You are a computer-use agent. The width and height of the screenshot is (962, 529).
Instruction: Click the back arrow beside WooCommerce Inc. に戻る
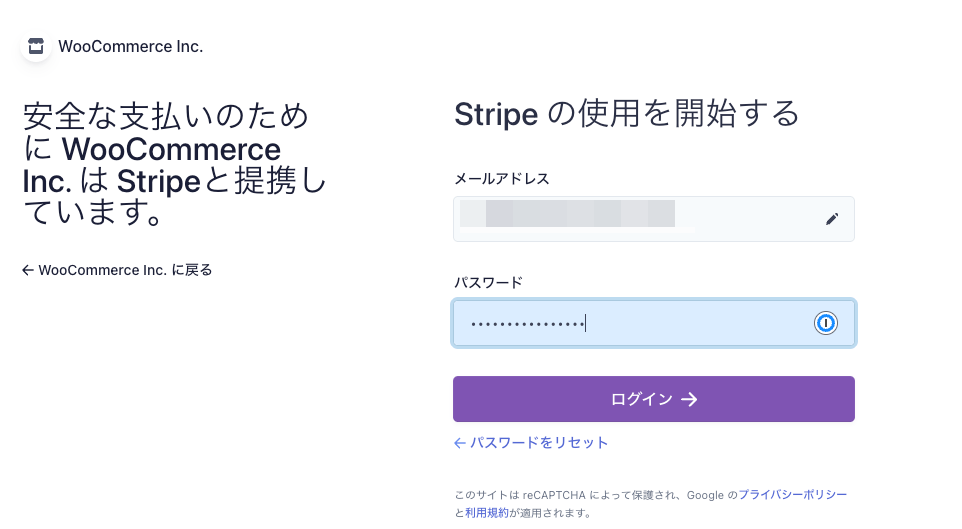pyautogui.click(x=28, y=270)
